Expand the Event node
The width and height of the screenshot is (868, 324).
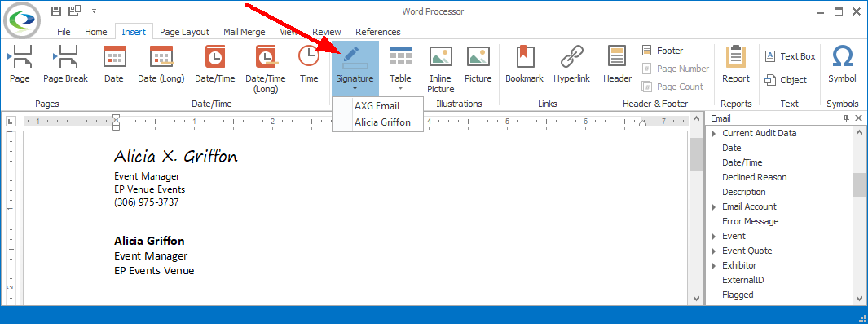coord(714,236)
